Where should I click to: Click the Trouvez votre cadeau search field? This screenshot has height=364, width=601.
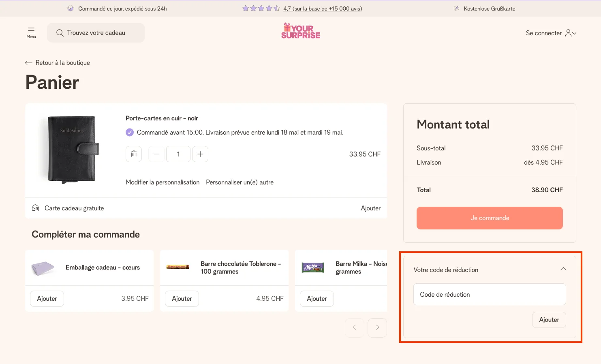pyautogui.click(x=96, y=33)
